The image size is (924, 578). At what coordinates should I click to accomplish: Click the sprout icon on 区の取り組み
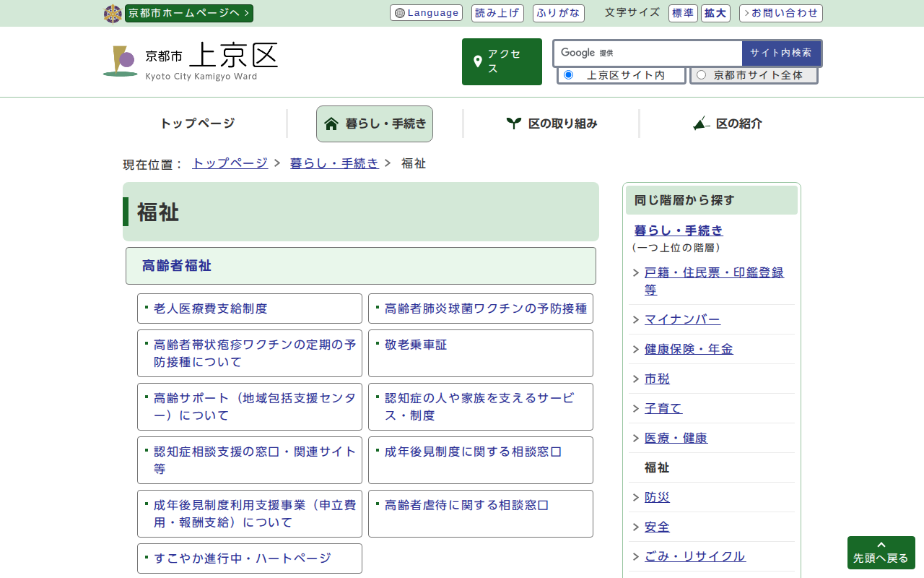click(x=513, y=124)
